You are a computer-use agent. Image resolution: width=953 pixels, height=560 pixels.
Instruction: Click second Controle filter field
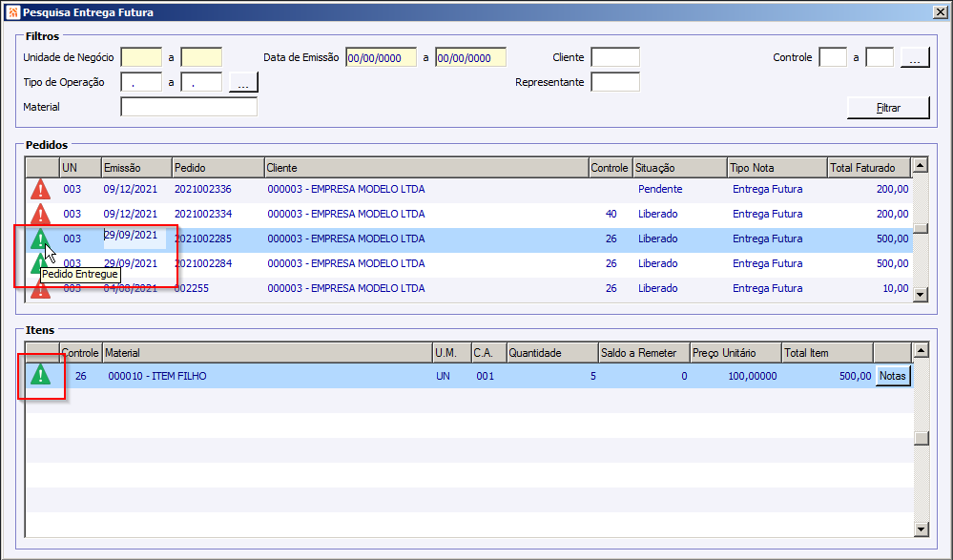coord(880,57)
